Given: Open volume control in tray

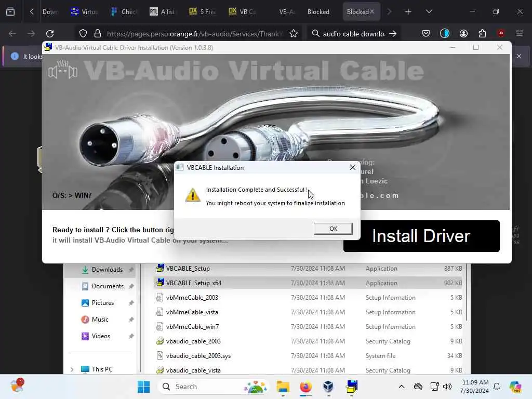Looking at the screenshot, I should (447, 387).
